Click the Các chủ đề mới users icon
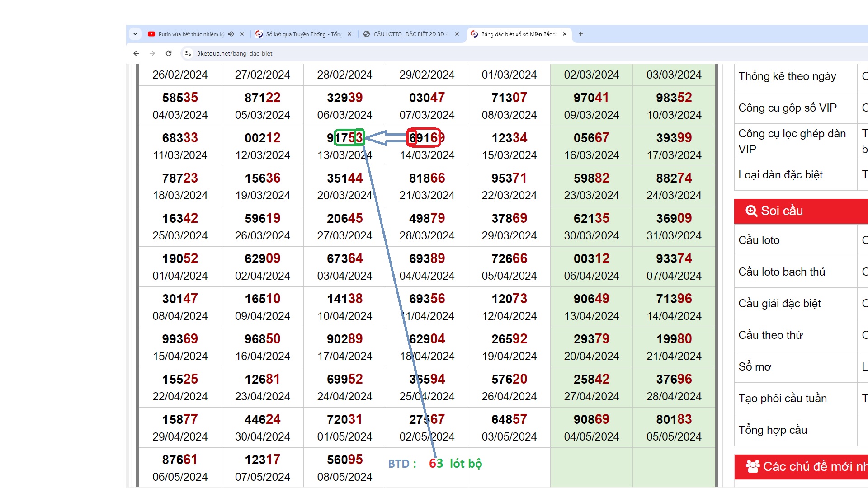The image size is (868, 488). (x=753, y=466)
